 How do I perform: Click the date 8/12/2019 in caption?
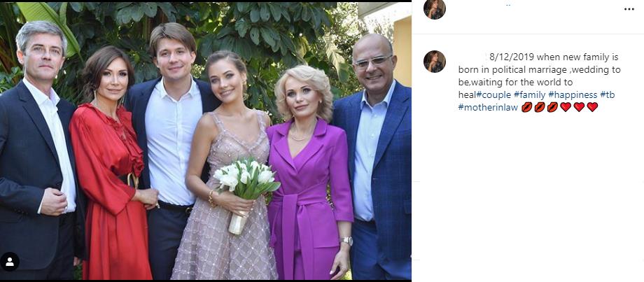(512, 57)
